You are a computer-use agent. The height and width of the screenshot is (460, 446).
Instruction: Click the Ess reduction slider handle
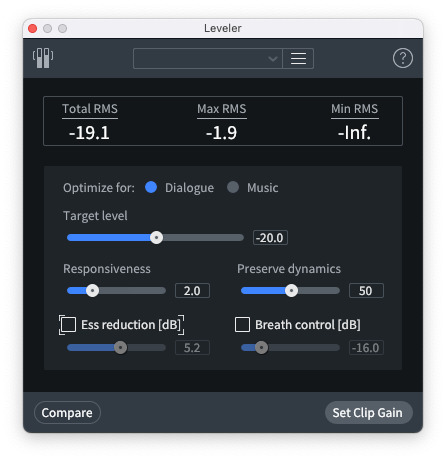point(120,348)
